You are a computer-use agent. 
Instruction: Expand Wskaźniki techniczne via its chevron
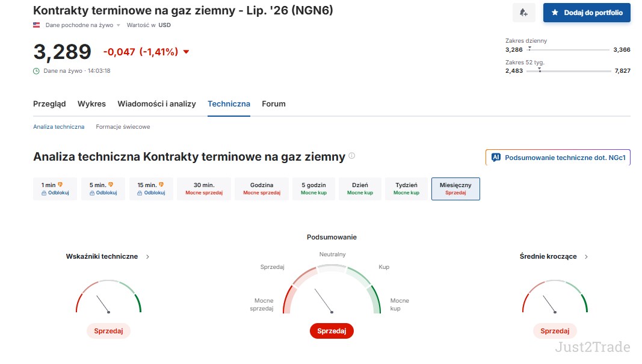point(148,257)
